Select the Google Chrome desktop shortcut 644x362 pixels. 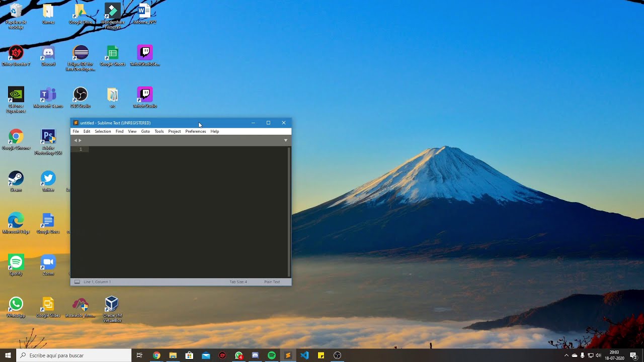(x=16, y=140)
